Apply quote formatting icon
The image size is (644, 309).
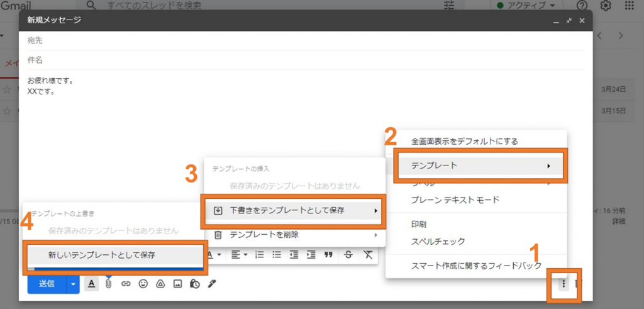click(328, 255)
